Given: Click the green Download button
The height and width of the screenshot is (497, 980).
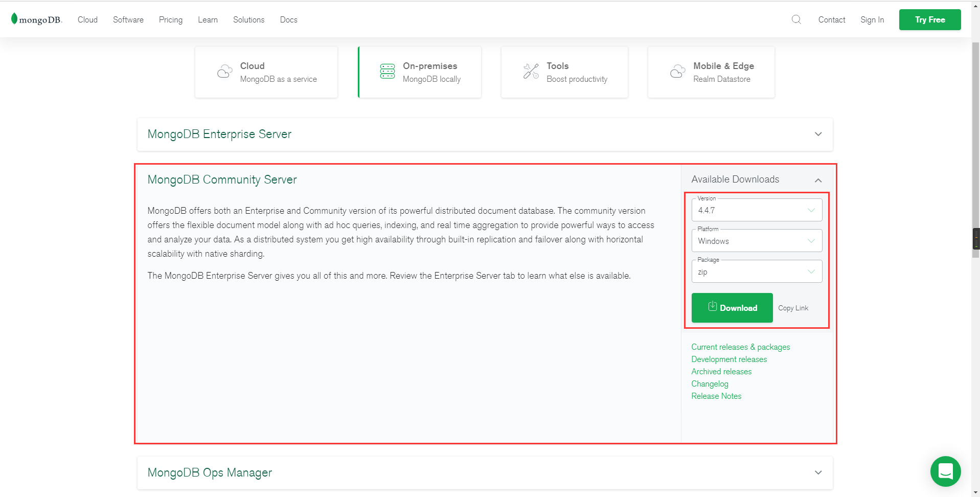Looking at the screenshot, I should pyautogui.click(x=732, y=308).
